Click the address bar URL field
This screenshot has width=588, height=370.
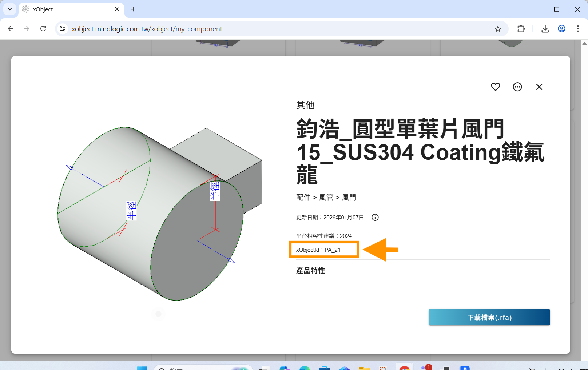tap(255, 29)
